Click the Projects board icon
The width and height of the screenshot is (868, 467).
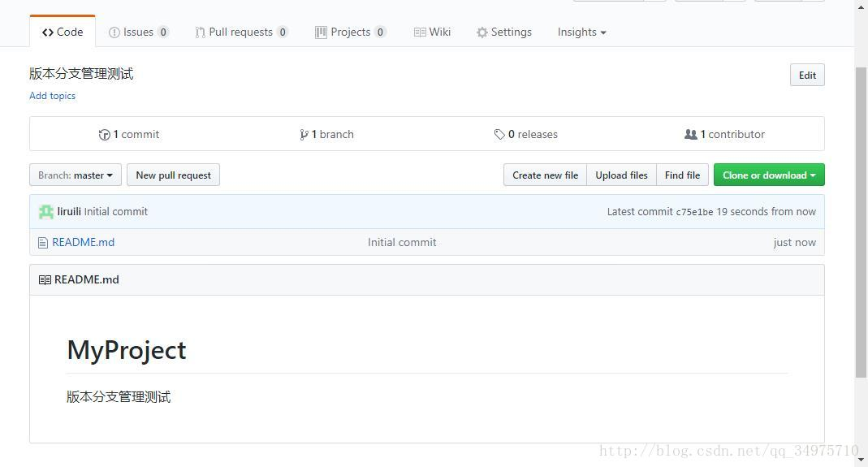[321, 32]
